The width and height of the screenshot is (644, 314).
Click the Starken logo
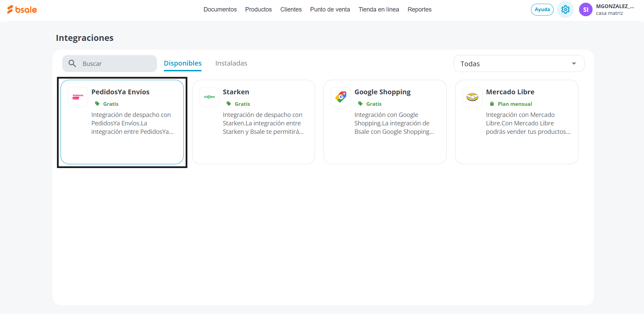click(x=209, y=97)
